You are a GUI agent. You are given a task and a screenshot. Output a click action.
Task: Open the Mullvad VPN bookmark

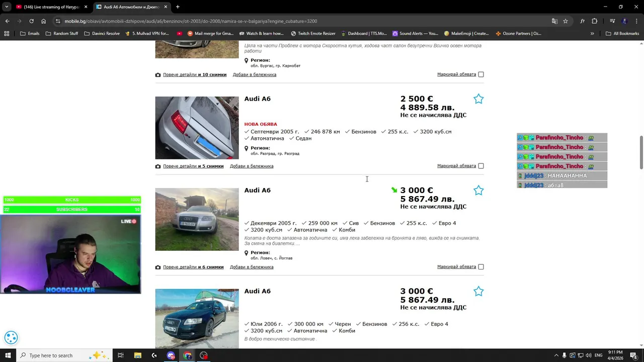pos(147,34)
